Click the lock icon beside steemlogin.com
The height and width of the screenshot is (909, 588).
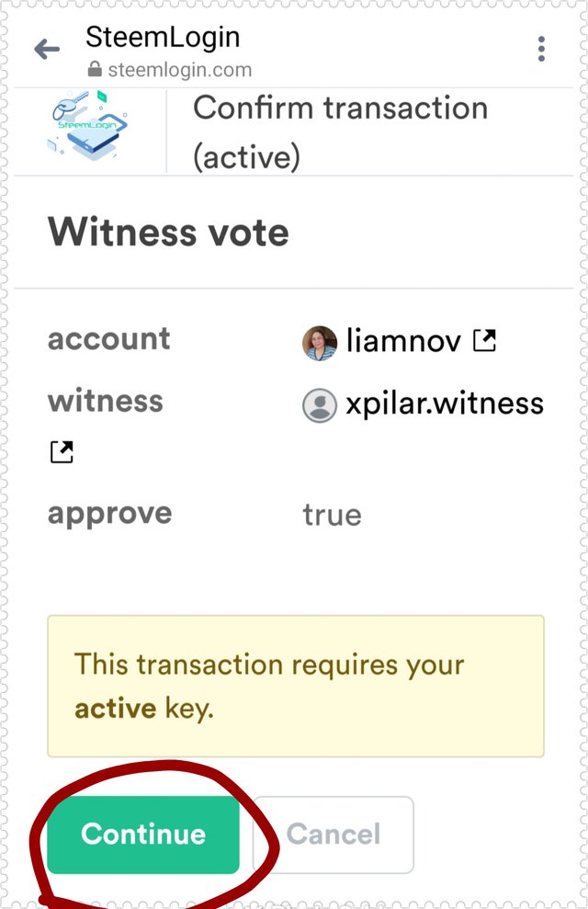(95, 70)
